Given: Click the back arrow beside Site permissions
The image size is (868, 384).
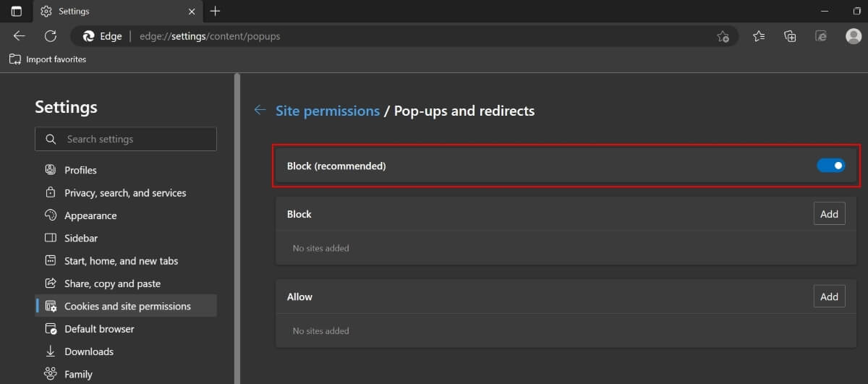Looking at the screenshot, I should coord(260,111).
